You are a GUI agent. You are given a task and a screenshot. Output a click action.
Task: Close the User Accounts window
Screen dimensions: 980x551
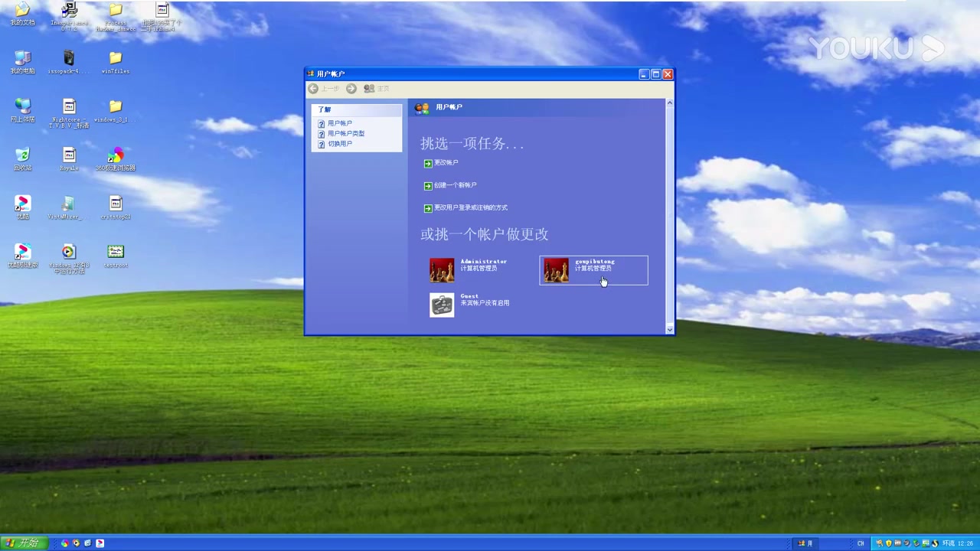668,74
